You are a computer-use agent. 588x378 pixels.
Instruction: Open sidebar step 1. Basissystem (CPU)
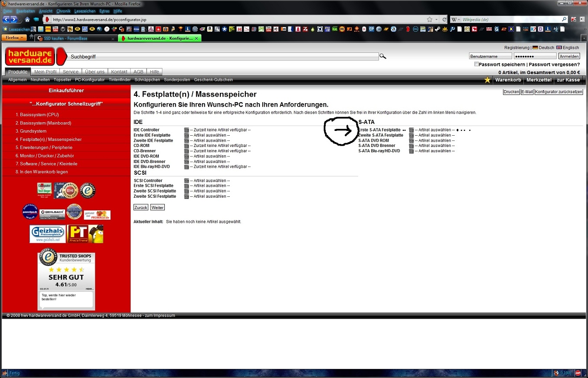(x=37, y=115)
